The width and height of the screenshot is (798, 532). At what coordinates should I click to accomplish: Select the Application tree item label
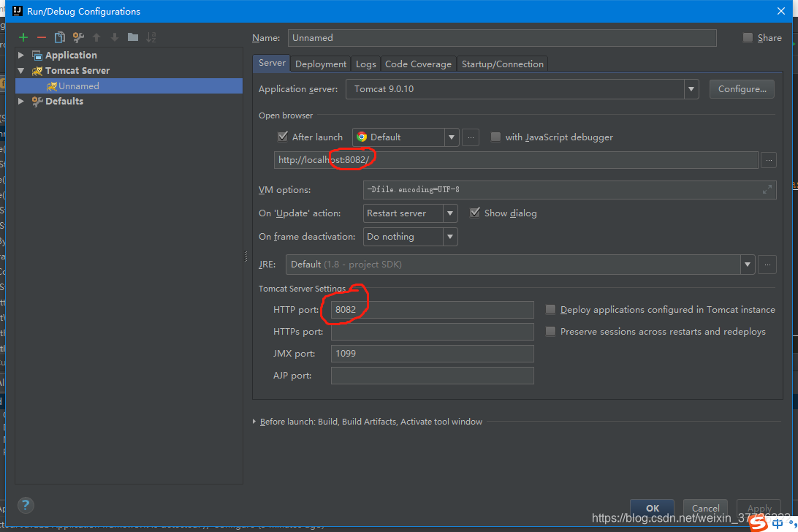[71, 55]
